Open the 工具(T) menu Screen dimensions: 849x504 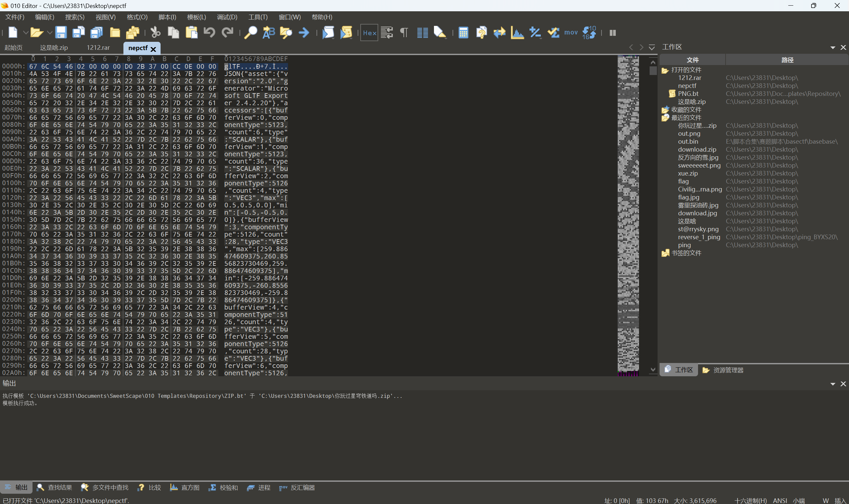point(258,17)
